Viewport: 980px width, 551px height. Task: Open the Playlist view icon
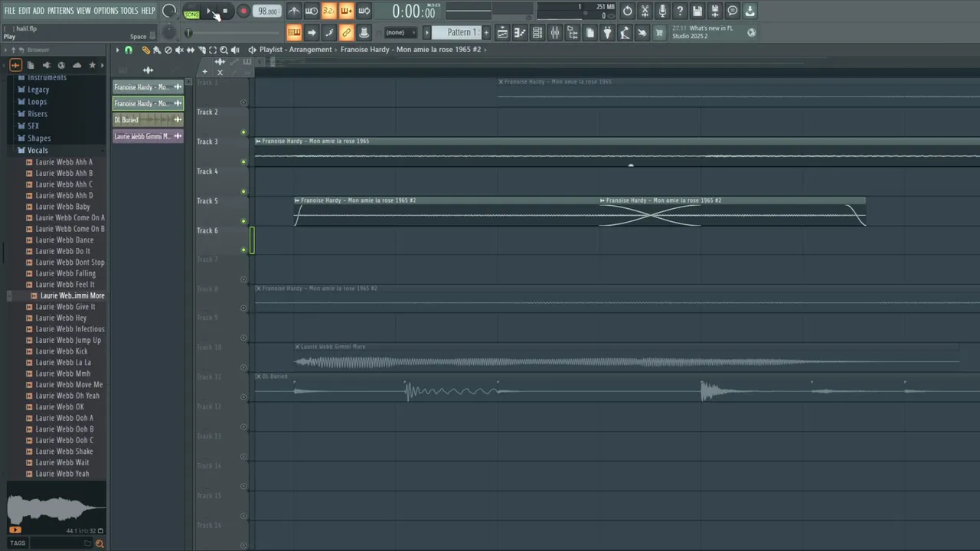click(502, 32)
